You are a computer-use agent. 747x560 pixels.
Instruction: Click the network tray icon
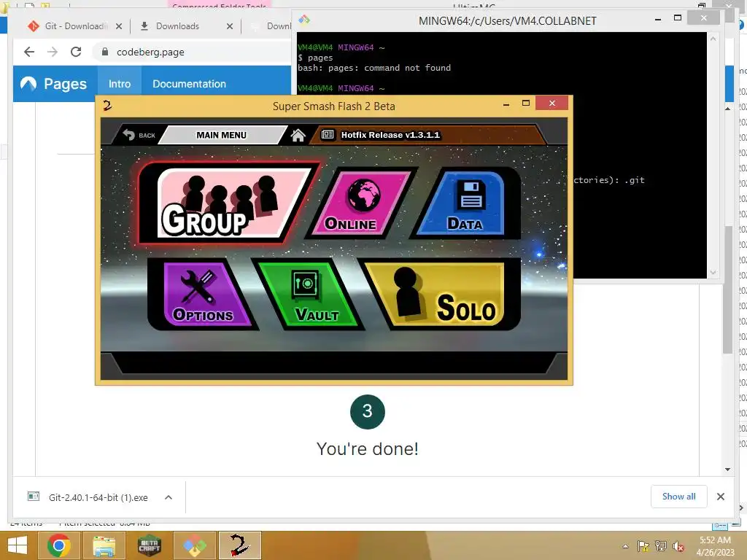click(x=661, y=546)
